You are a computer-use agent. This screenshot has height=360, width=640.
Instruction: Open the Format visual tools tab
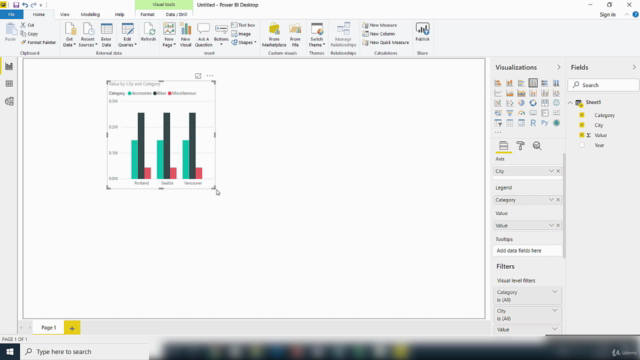pos(147,14)
